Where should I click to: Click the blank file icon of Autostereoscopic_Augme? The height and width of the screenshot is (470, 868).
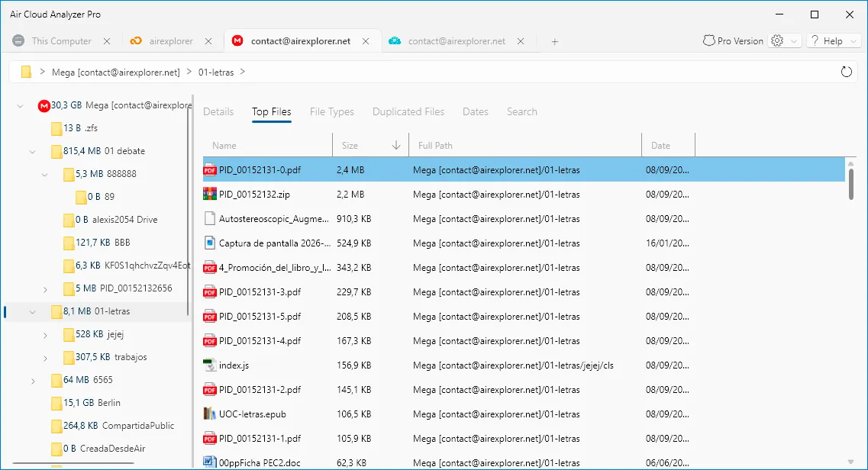tap(209, 218)
